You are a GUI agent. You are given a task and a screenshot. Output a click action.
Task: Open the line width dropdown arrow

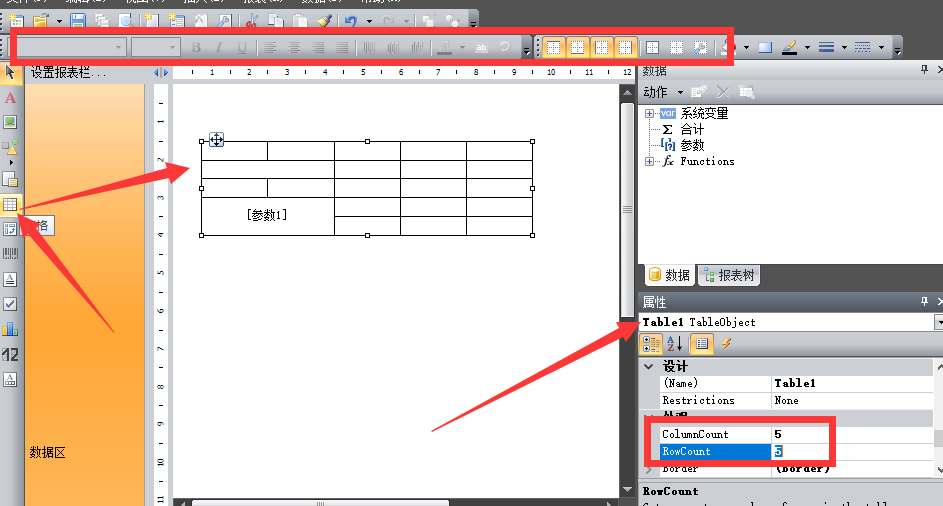(844, 47)
